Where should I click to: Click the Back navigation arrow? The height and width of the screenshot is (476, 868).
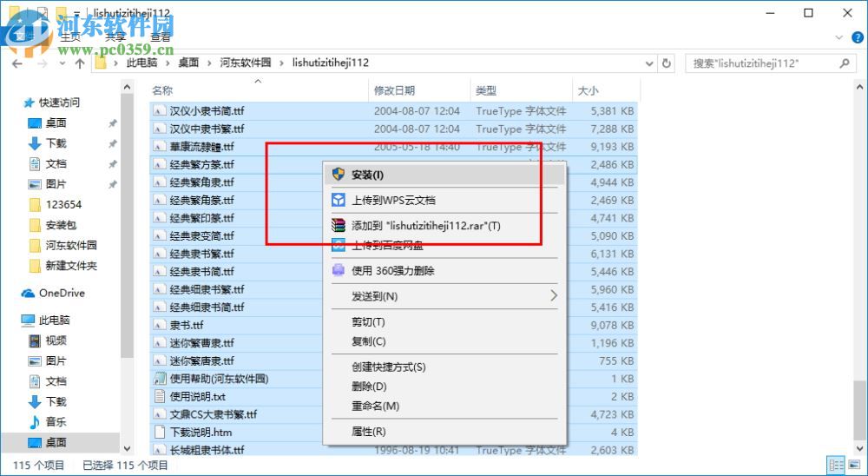(17, 63)
